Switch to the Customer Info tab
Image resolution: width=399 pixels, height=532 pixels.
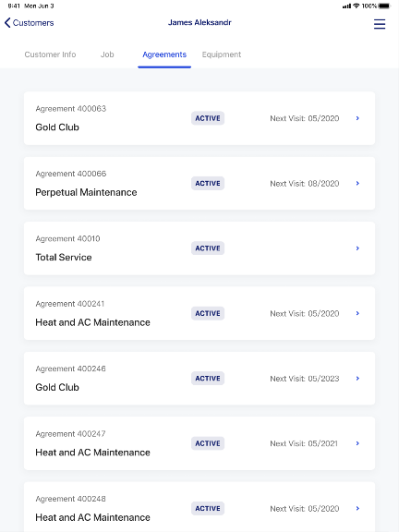pos(50,54)
